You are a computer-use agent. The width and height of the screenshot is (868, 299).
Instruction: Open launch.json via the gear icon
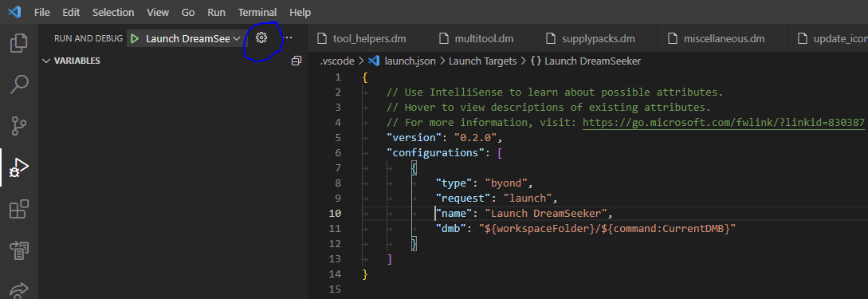click(261, 37)
